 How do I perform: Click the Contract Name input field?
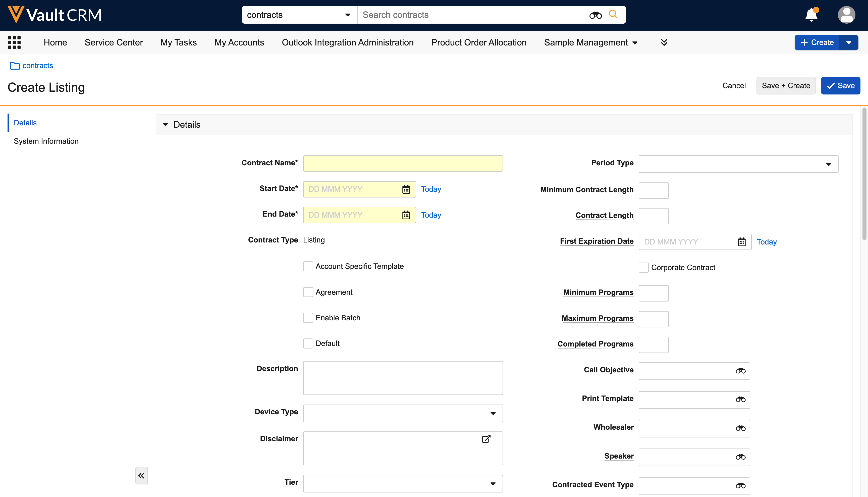pos(403,164)
